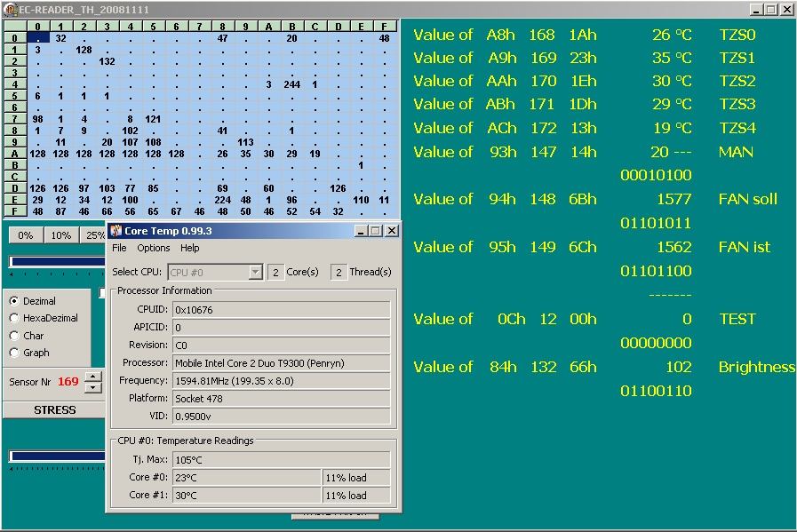The image size is (797, 532).
Task: Click grid cell with value 47
Action: click(x=223, y=38)
